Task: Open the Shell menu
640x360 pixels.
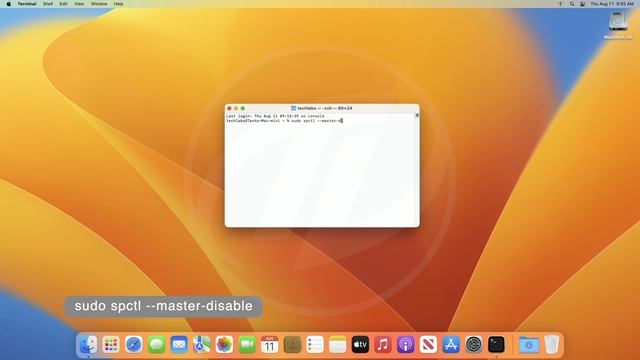Action: (48, 4)
